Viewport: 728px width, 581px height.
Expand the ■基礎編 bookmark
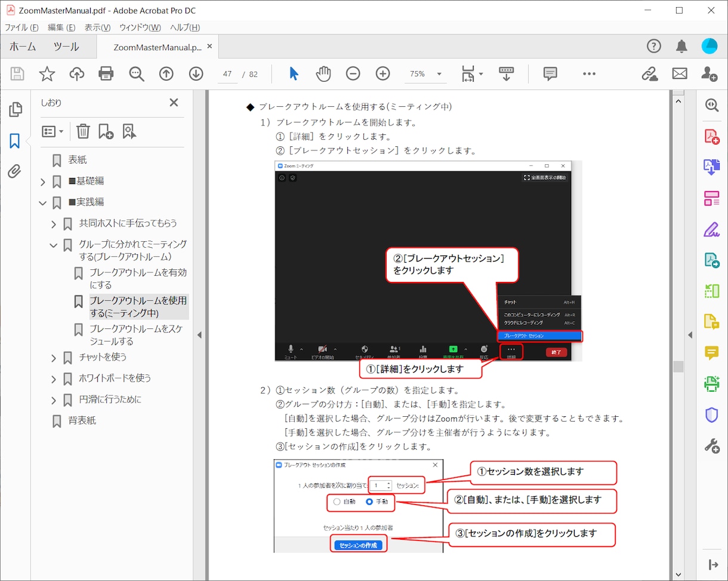[42, 181]
